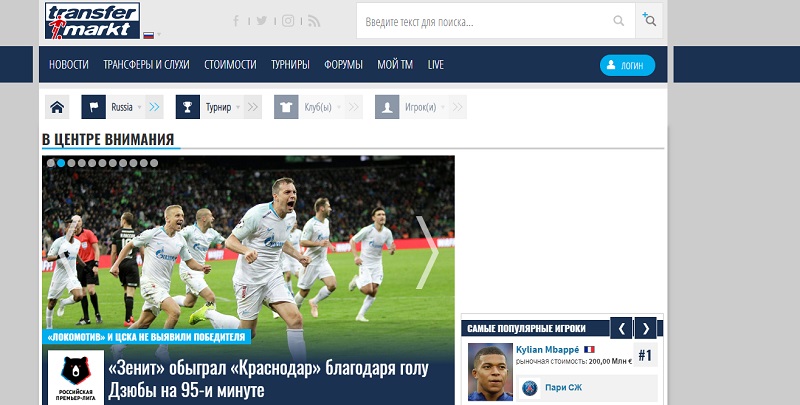The height and width of the screenshot is (405, 800).
Task: Open the RSS feed icon
Action: click(313, 21)
